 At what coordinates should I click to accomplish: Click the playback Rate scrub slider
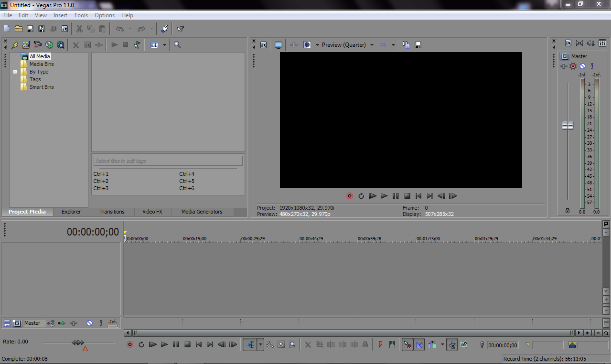[78, 343]
